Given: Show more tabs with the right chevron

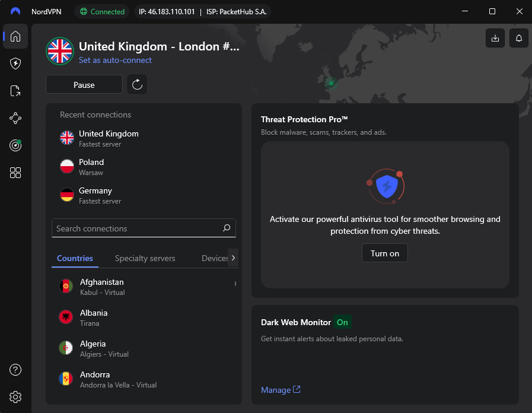Looking at the screenshot, I should tap(233, 258).
